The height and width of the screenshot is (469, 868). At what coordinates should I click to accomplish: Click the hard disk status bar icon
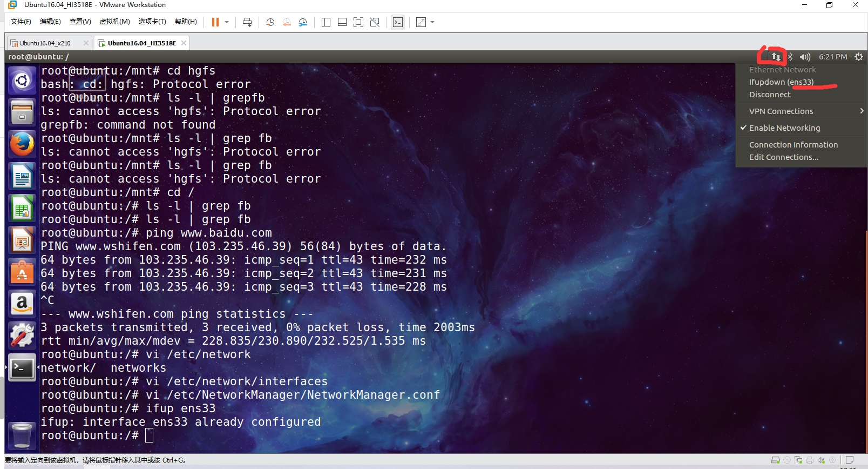776,460
